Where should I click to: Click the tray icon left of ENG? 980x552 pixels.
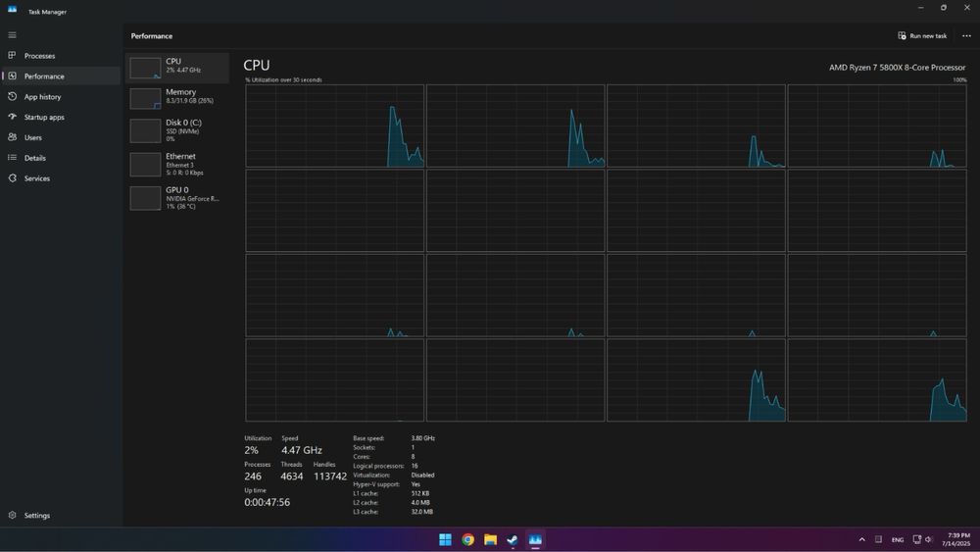[x=878, y=539]
